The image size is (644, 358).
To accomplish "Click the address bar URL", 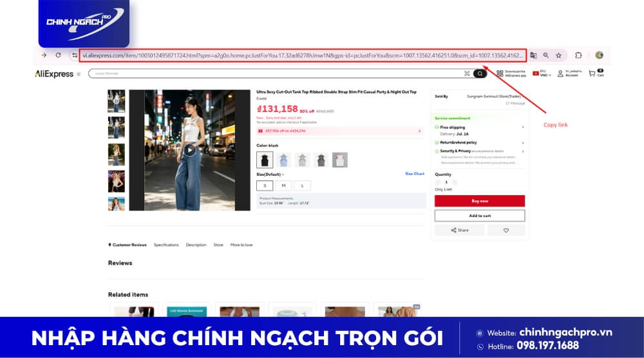I will tap(303, 55).
